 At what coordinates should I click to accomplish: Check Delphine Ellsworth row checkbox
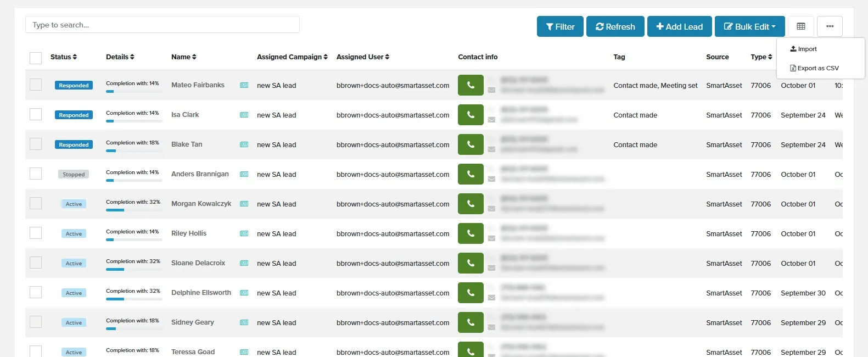36,292
